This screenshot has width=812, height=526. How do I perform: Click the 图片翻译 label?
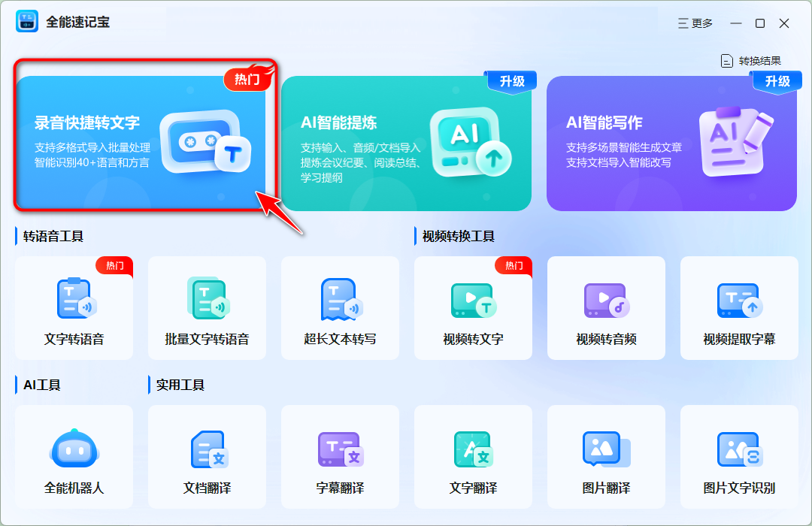point(607,488)
